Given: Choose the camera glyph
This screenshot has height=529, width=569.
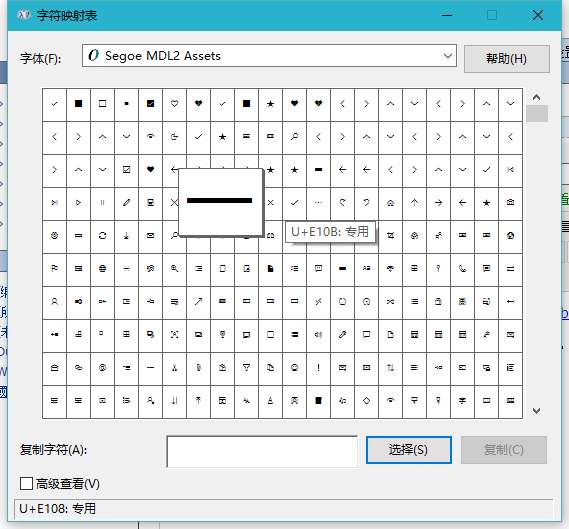Looking at the screenshot, I should [x=510, y=202].
